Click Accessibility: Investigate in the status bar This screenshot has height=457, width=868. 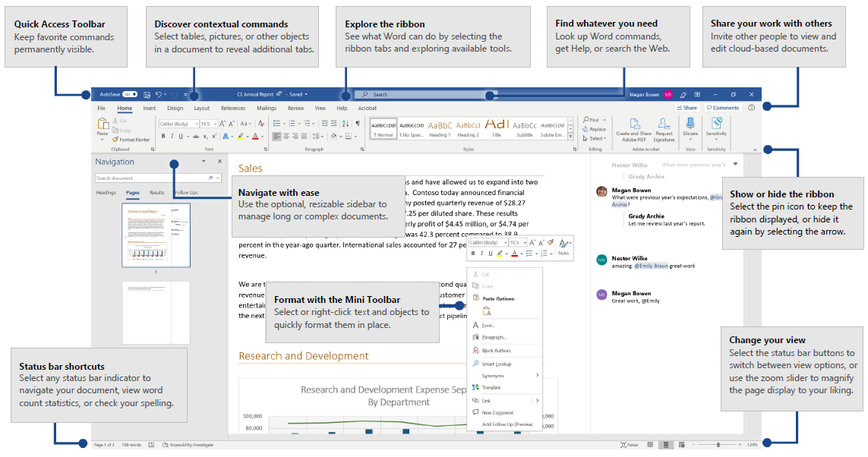(x=188, y=445)
